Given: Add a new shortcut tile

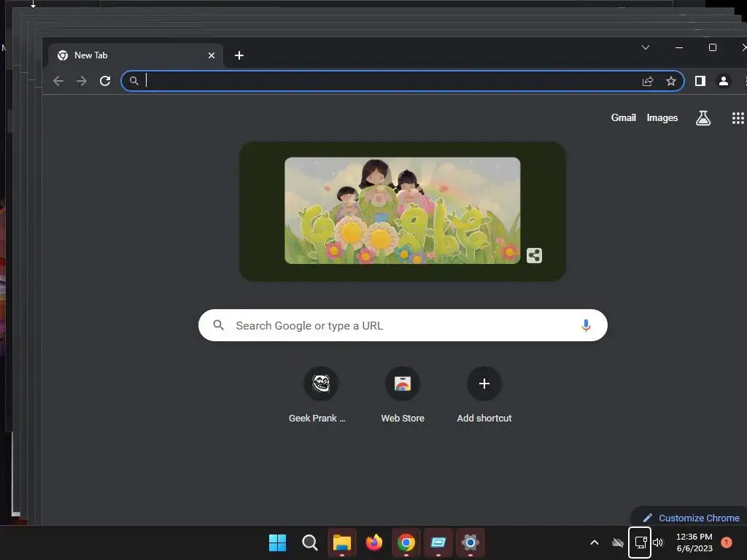Looking at the screenshot, I should [484, 394].
